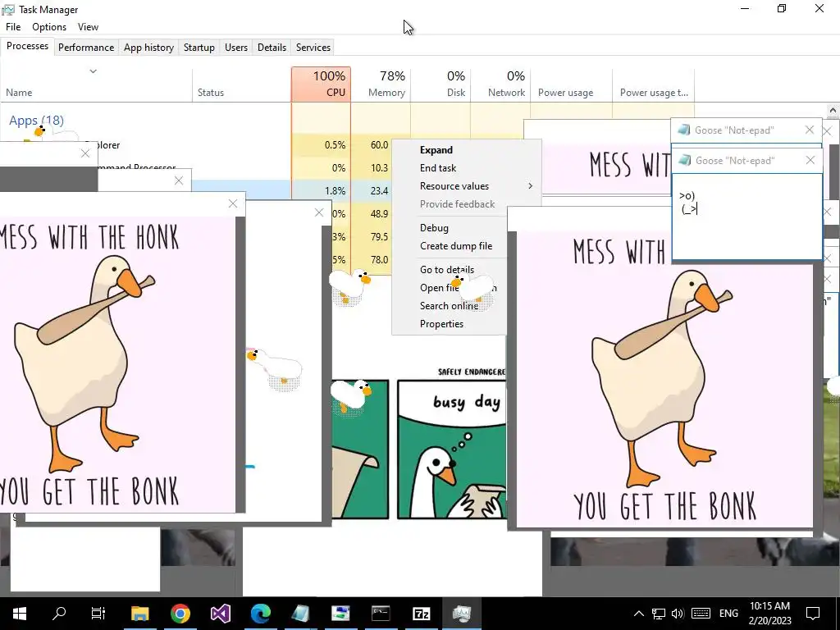Open Visual Studio from taskbar

pyautogui.click(x=220, y=613)
